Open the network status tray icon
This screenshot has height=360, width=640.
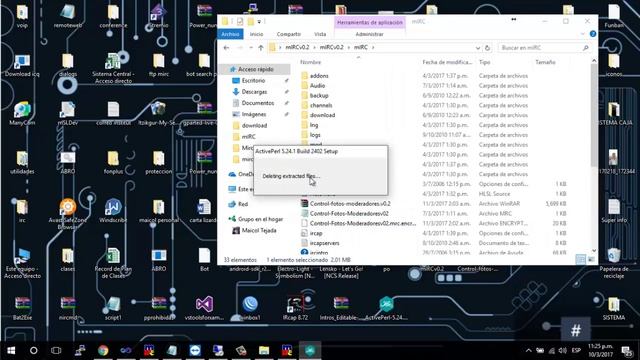[x=551, y=350]
